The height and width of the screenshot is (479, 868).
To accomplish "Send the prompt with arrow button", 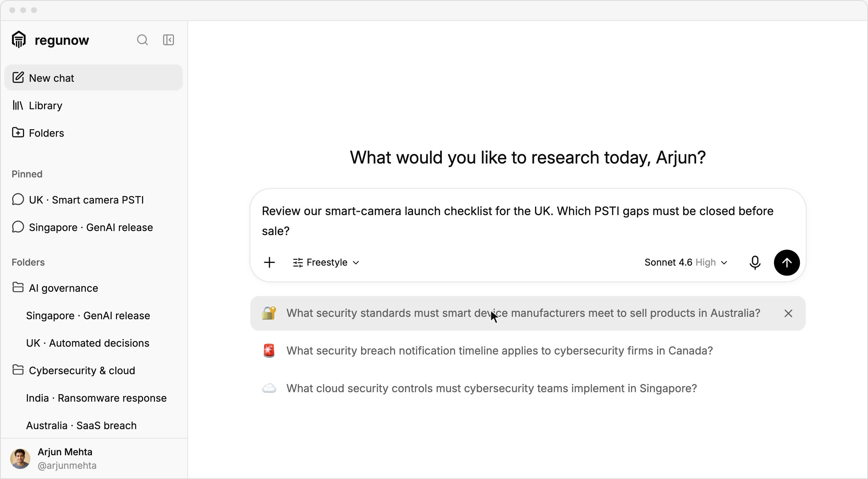I will tap(787, 263).
